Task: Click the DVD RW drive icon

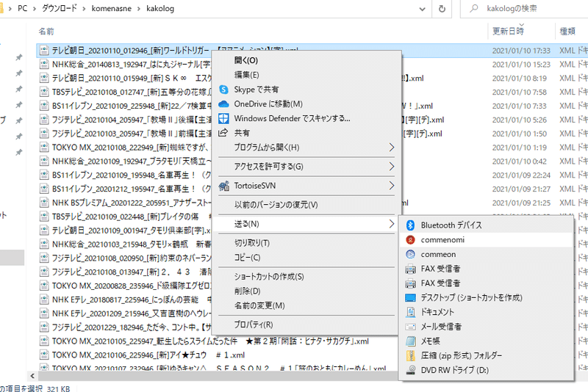Action: 411,370
